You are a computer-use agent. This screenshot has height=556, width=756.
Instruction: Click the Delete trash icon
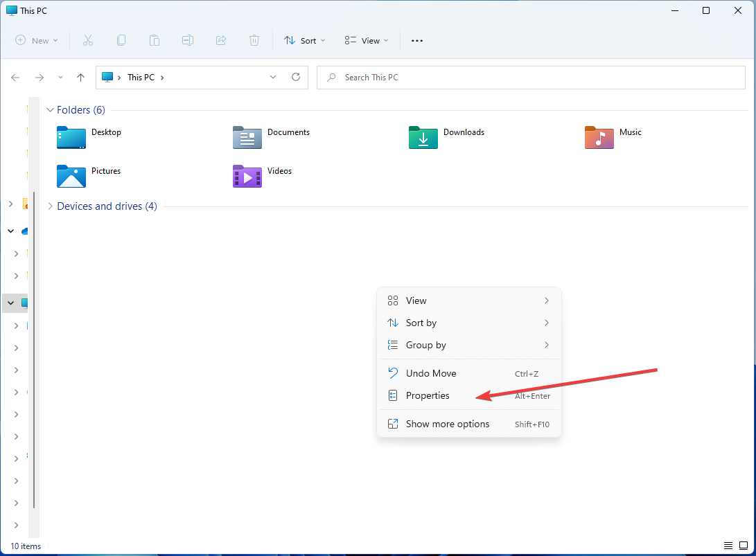coord(254,40)
